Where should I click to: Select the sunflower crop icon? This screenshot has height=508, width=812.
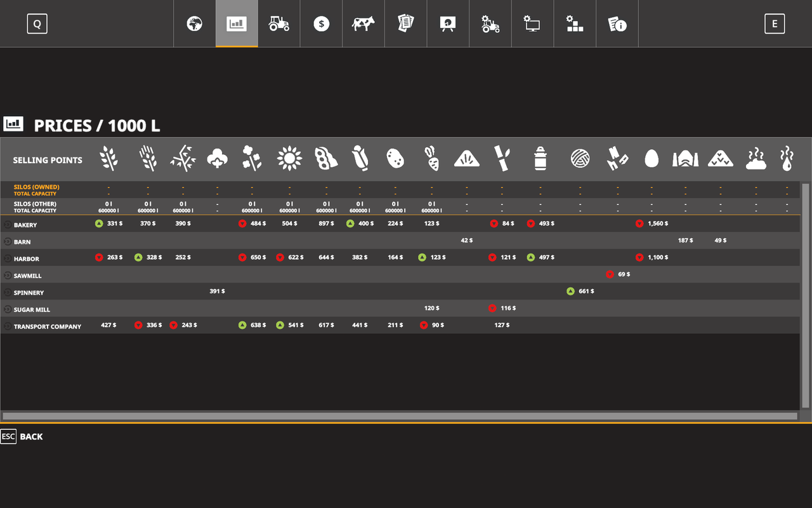click(289, 157)
